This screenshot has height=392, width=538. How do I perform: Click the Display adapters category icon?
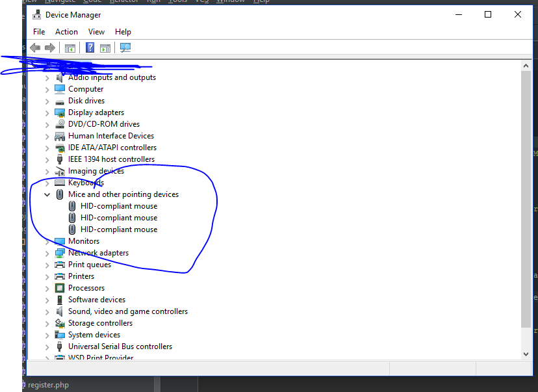coord(60,112)
